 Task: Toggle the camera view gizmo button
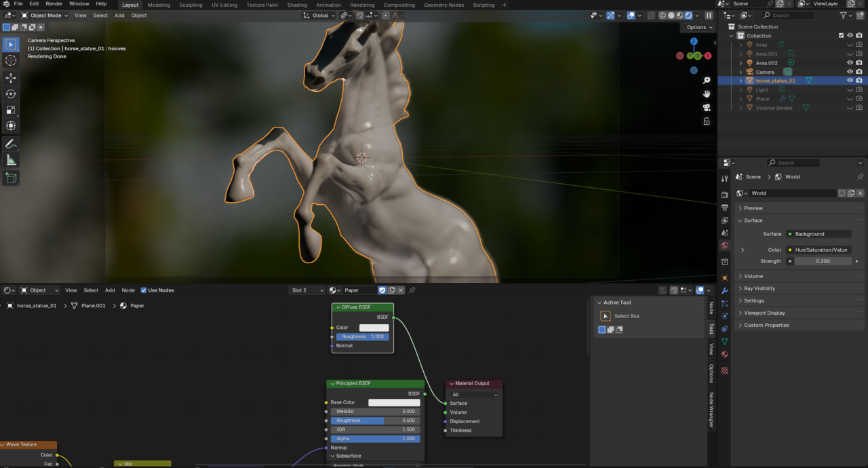coord(707,108)
